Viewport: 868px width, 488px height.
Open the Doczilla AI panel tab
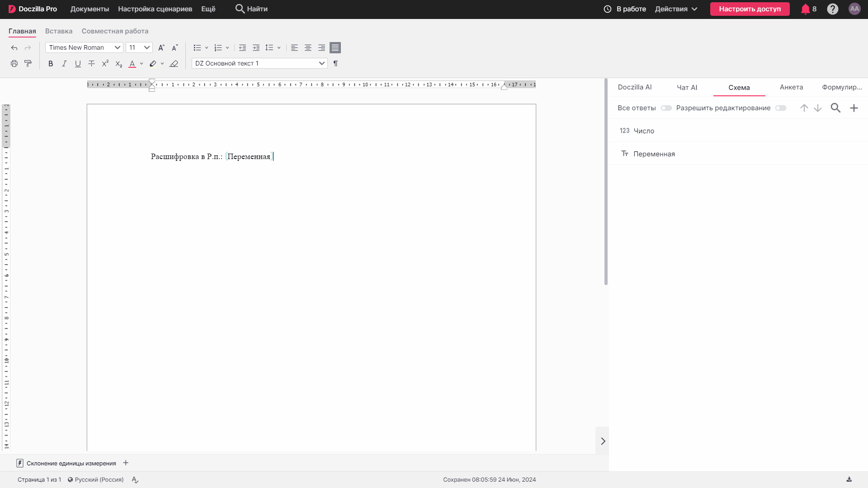[634, 87]
